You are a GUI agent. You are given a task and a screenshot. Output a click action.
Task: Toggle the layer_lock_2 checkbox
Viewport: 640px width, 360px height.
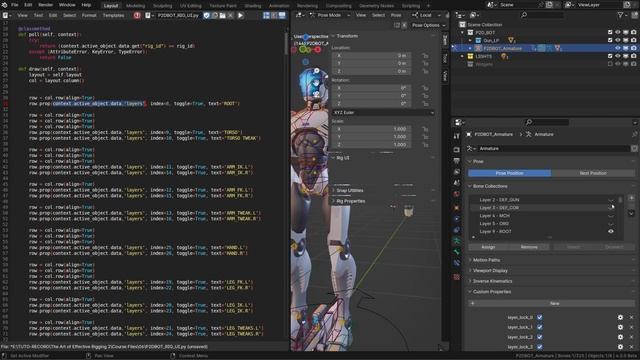pos(540,337)
